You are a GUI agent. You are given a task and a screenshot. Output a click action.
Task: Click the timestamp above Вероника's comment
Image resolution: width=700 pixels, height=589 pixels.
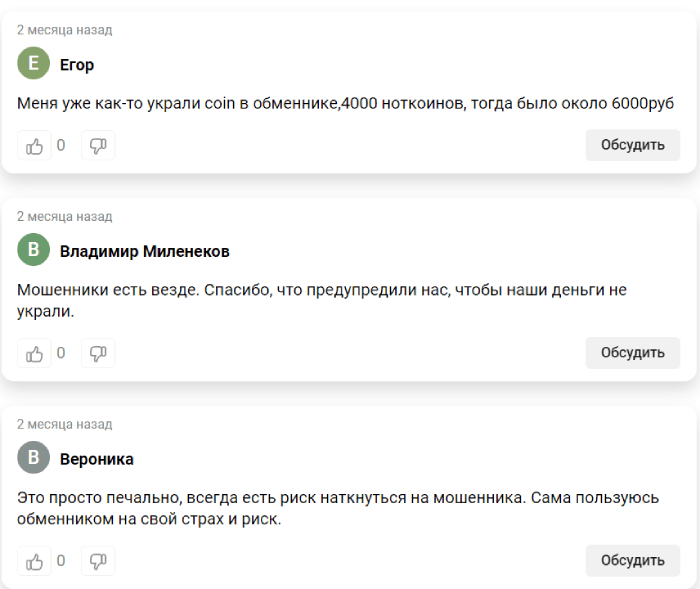65,424
